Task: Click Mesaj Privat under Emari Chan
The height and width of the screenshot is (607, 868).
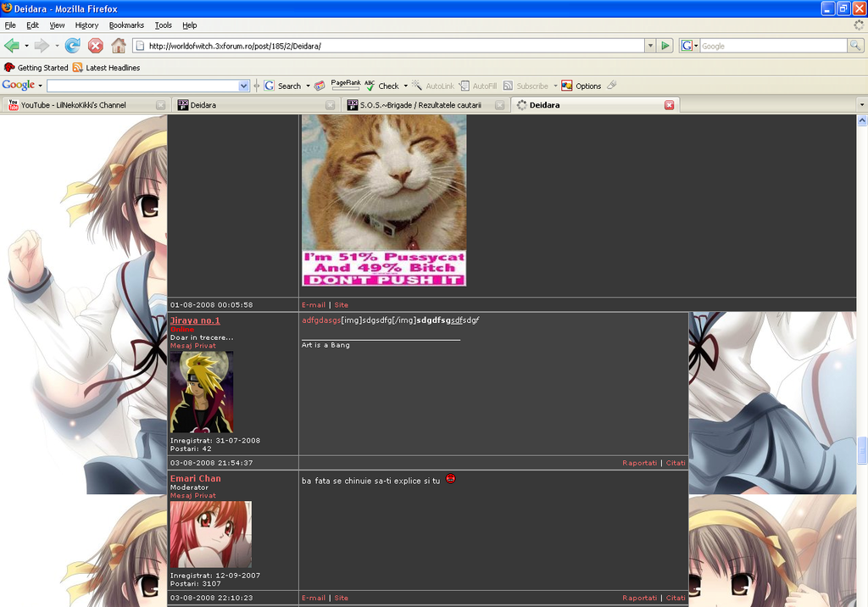Action: click(193, 496)
